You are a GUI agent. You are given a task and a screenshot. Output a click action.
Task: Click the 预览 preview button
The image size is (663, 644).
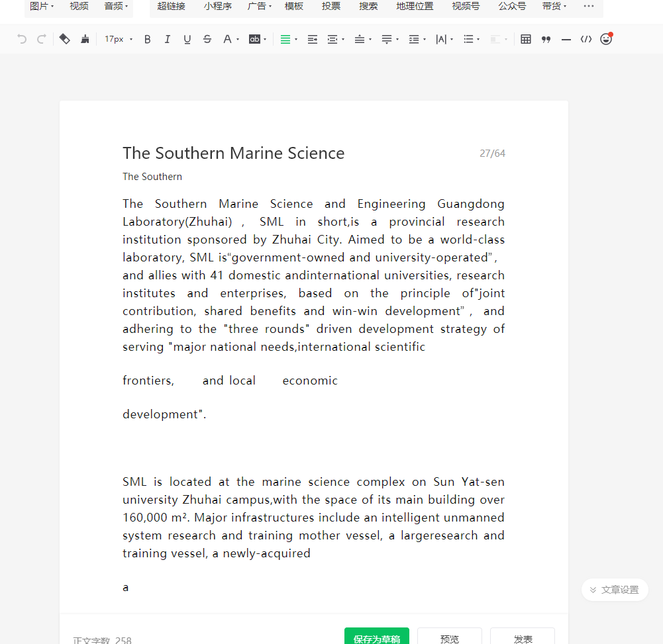pyautogui.click(x=450, y=637)
